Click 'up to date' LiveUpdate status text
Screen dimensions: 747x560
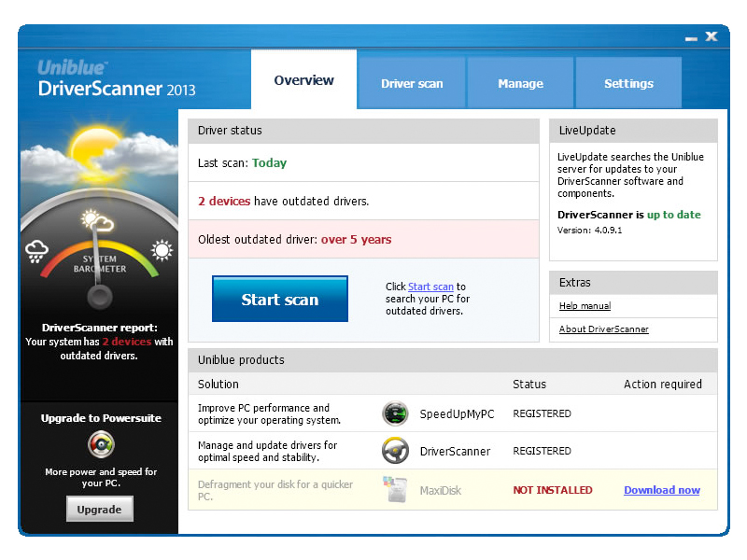point(673,215)
